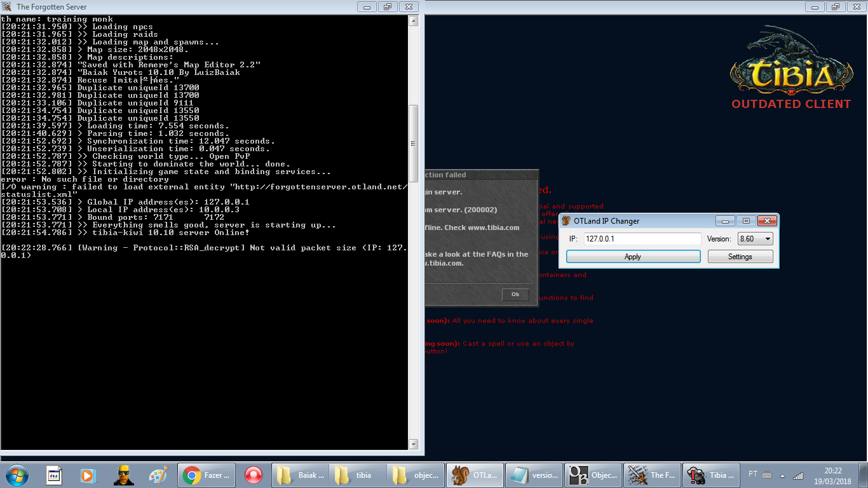Close the Tibia client window

click(855, 7)
